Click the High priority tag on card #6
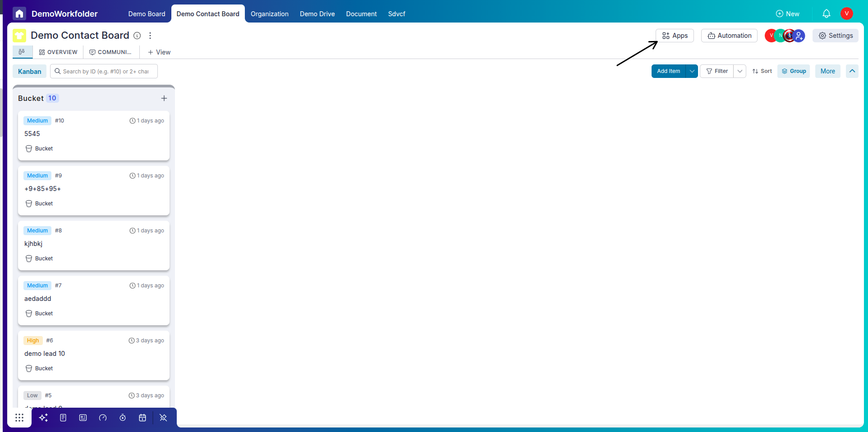 point(33,341)
